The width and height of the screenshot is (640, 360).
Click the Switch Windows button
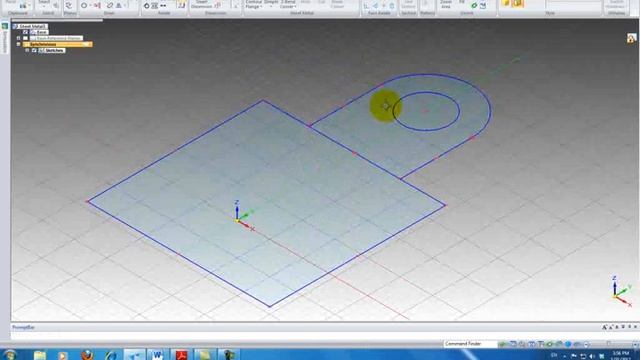[x=616, y=5]
